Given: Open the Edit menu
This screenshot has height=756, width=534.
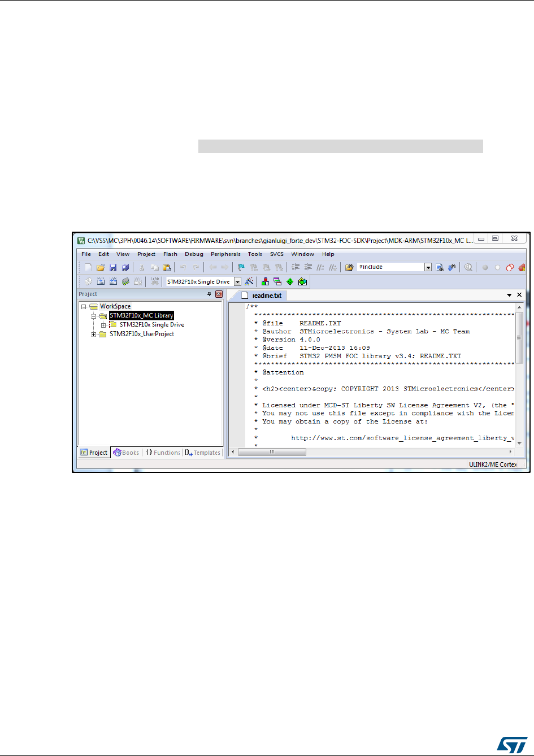Looking at the screenshot, I should 104,254.
